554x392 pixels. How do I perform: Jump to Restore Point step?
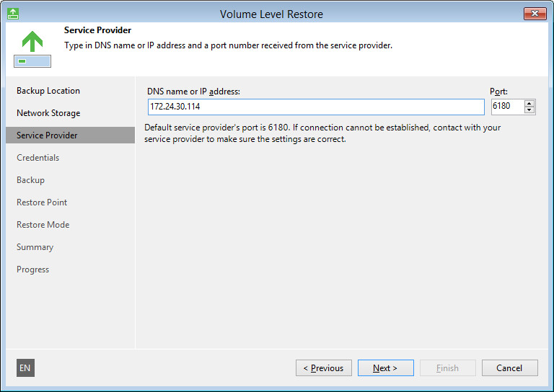pyautogui.click(x=42, y=202)
